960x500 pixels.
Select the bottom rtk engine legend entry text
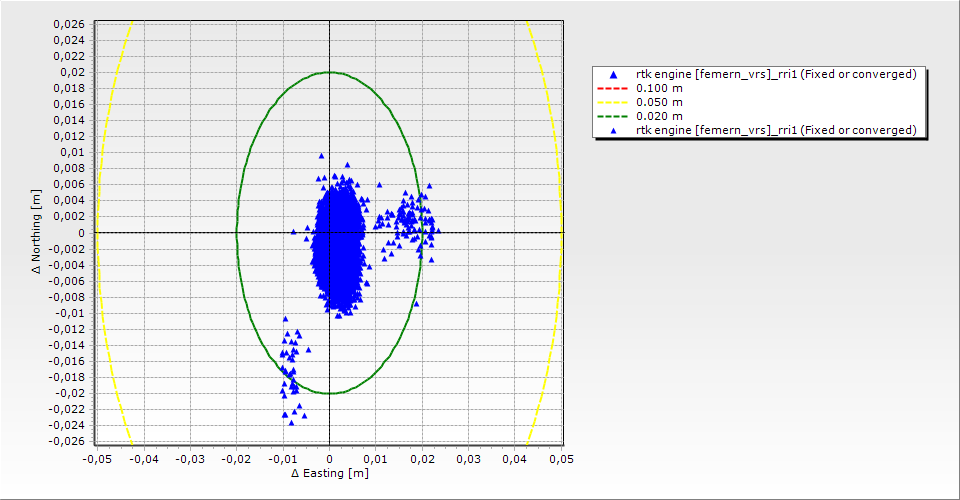pos(776,130)
